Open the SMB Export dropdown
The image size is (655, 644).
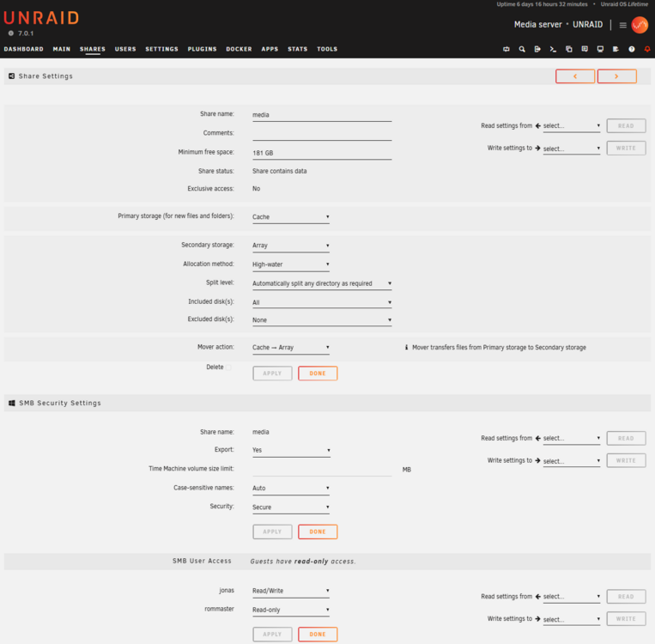tap(291, 450)
